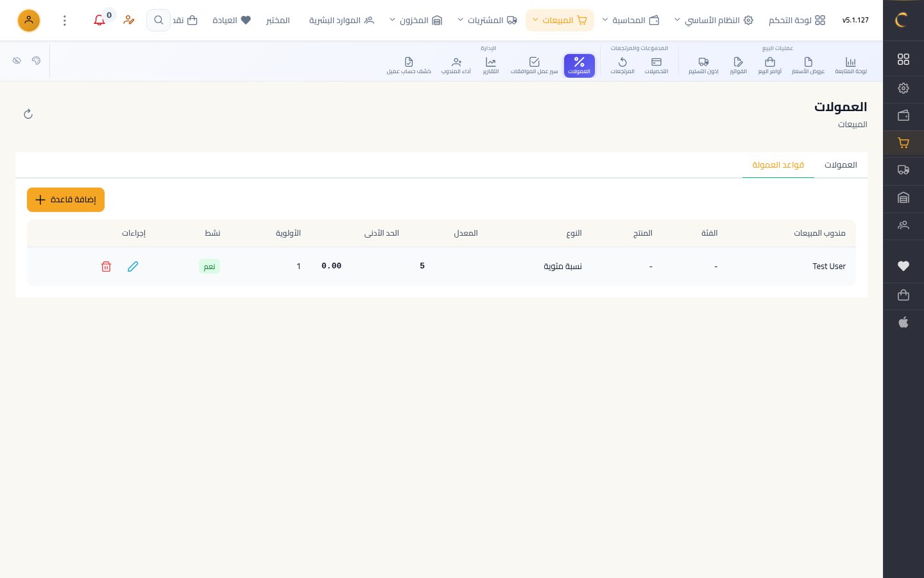Open the shopping bag icon in the dark sidebar
This screenshot has width=924, height=578.
coord(903,295)
